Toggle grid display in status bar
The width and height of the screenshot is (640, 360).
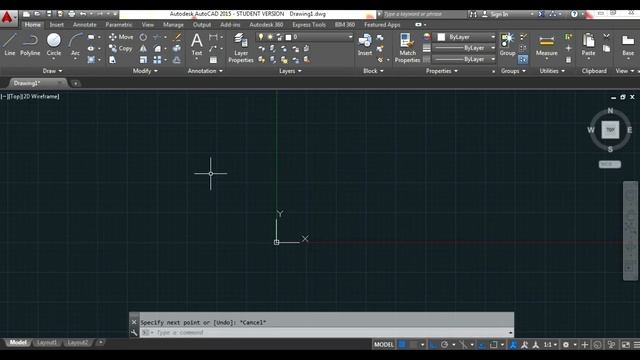point(402,344)
